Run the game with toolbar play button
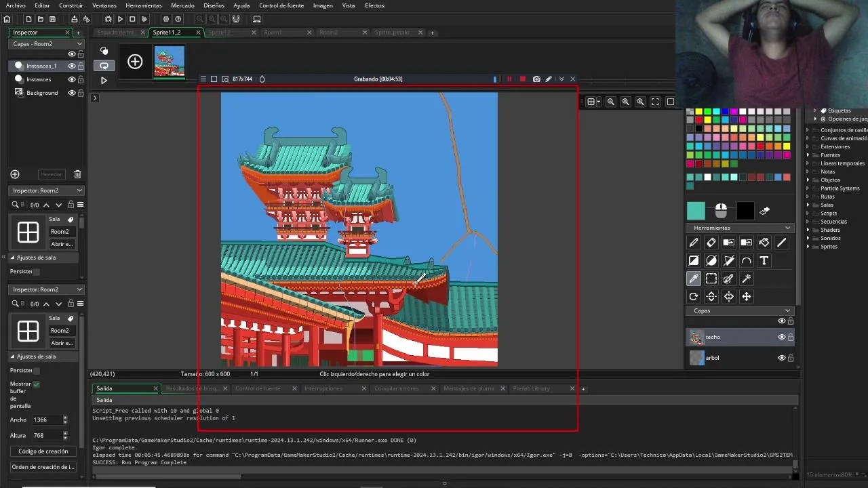868x488 pixels. click(x=120, y=19)
